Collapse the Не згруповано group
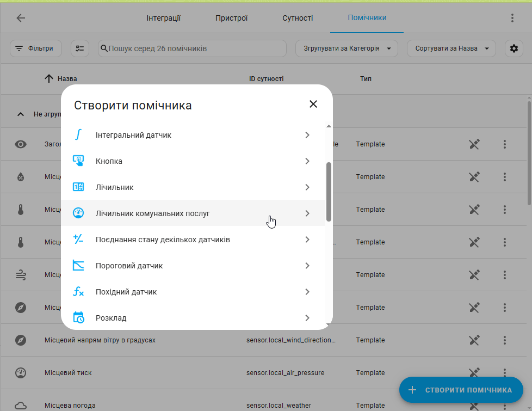Image resolution: width=532 pixels, height=411 pixels. 21,114
